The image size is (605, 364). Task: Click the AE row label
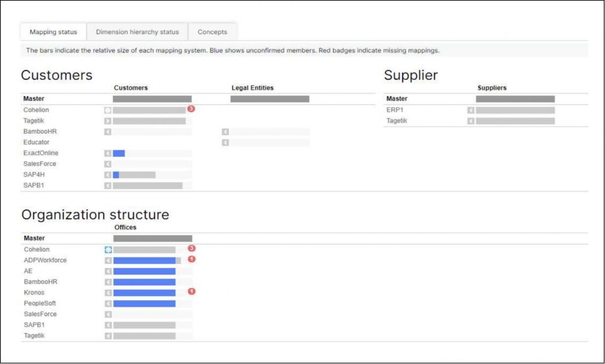click(x=28, y=271)
